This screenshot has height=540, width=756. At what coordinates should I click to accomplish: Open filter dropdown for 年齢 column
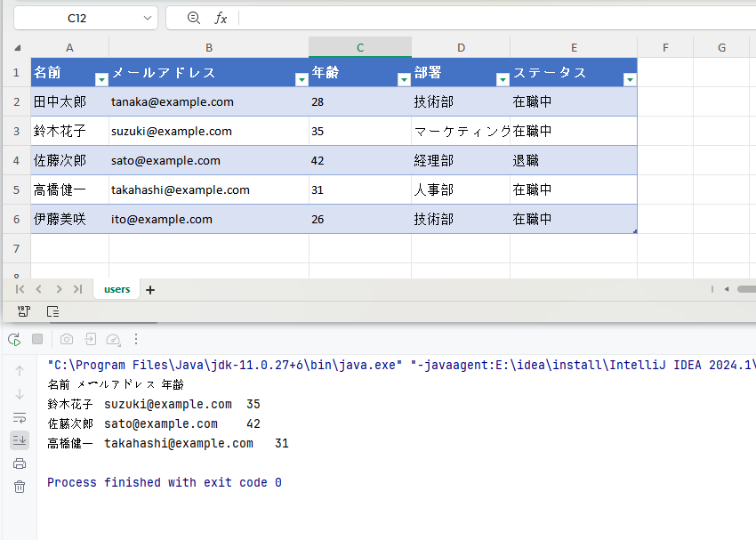(404, 79)
